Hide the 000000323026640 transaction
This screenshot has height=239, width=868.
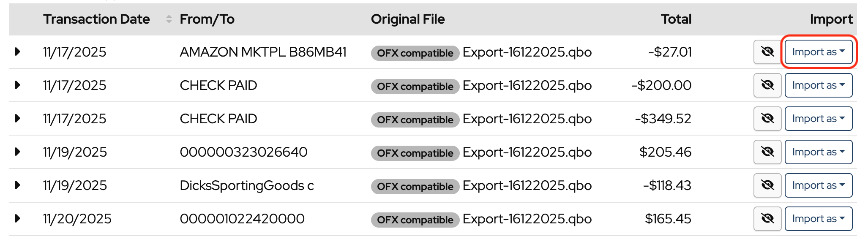point(767,152)
